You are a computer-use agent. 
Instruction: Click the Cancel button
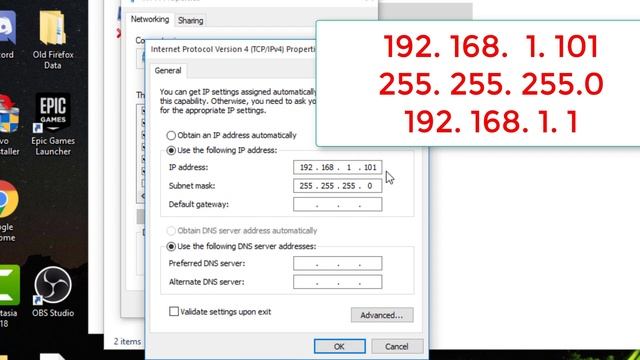[397, 347]
